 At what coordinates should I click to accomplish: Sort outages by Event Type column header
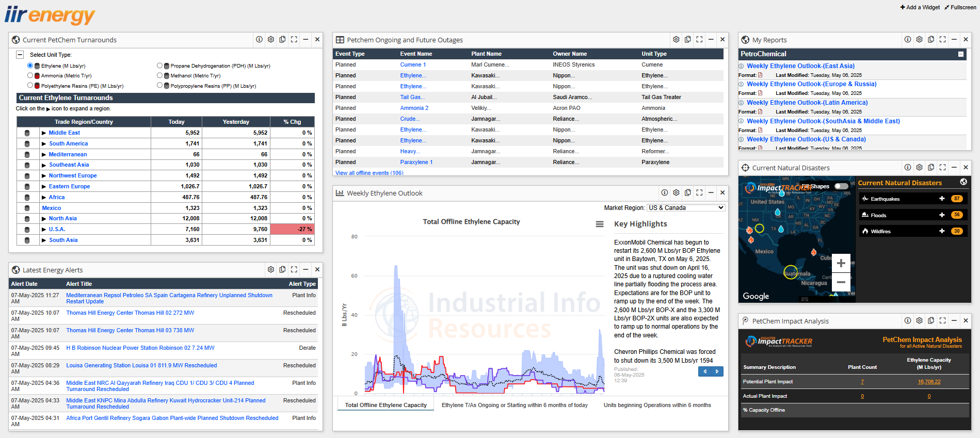(350, 54)
